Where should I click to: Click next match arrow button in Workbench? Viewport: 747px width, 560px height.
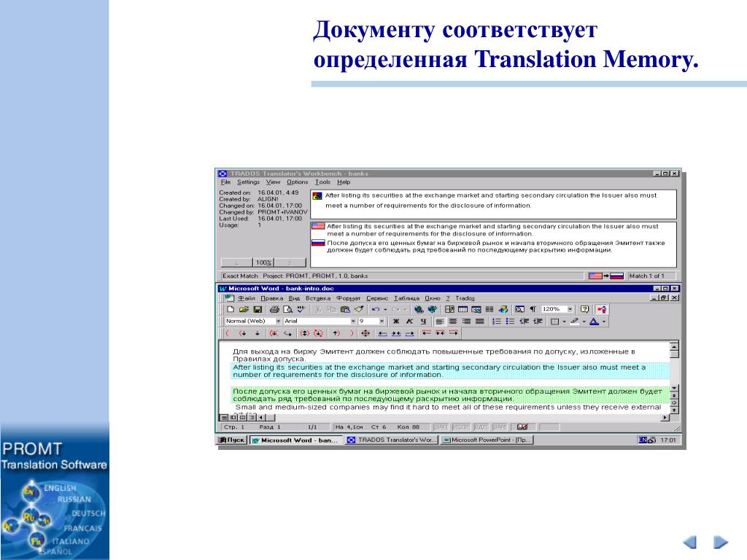pyautogui.click(x=290, y=262)
